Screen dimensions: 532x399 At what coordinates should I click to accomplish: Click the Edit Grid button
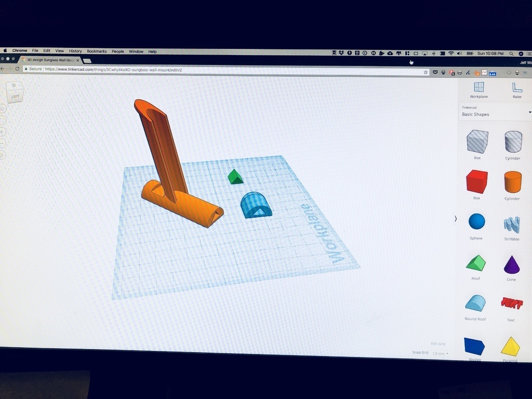(438, 344)
